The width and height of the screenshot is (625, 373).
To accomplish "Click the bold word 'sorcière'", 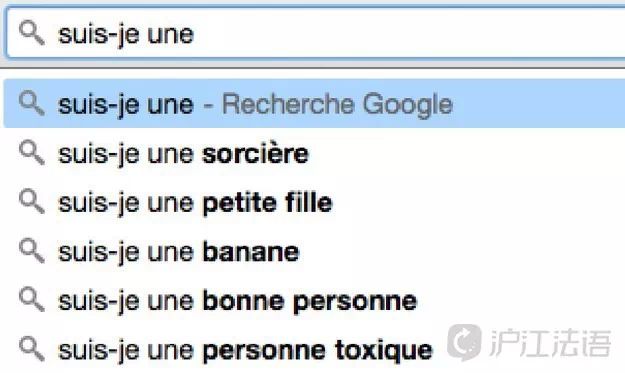I will click(256, 153).
